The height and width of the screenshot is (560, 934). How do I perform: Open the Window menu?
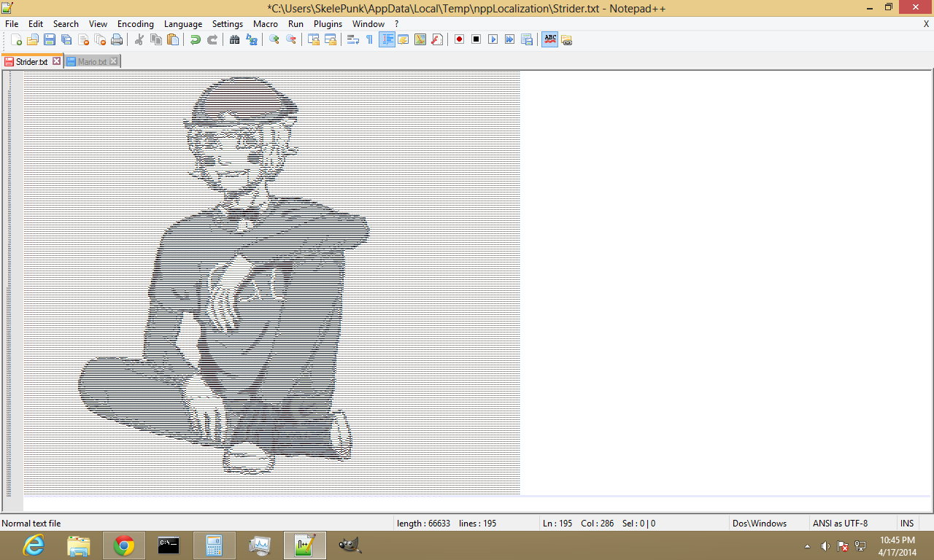(368, 24)
